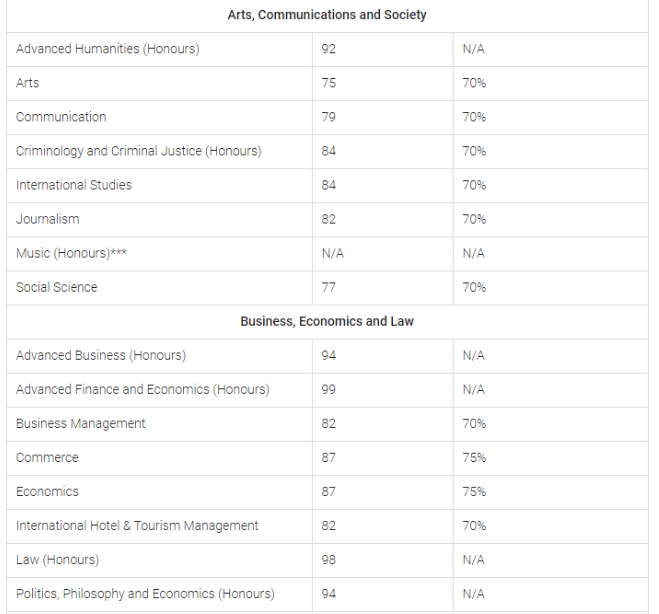The width and height of the screenshot is (659, 614).
Task: Click the score 99 for Advanced Finance
Action: pyautogui.click(x=329, y=389)
